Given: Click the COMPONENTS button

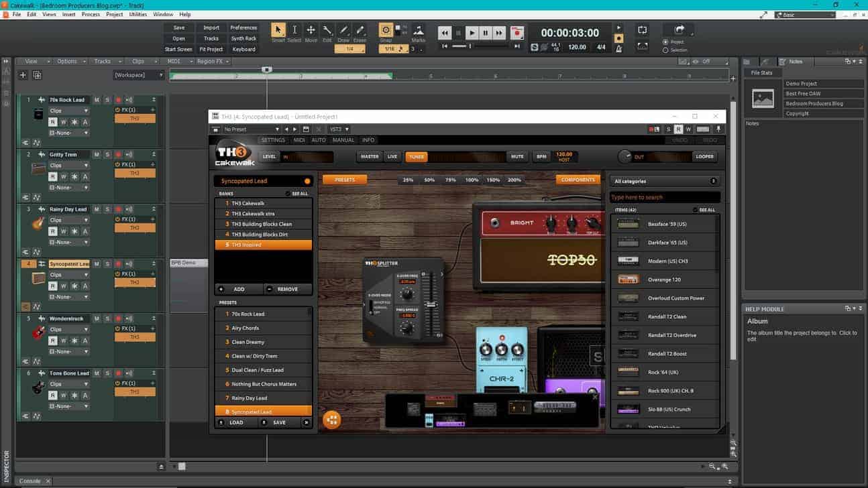Looking at the screenshot, I should pyautogui.click(x=578, y=180).
